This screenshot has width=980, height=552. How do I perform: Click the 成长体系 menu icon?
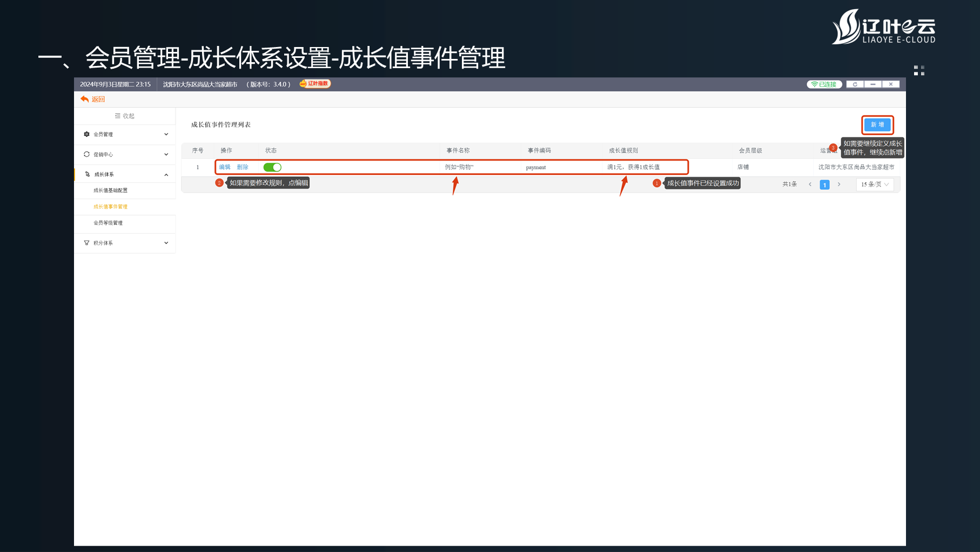tap(88, 174)
